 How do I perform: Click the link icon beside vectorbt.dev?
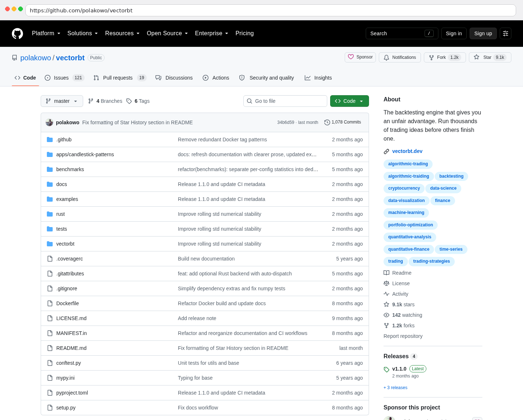386,152
